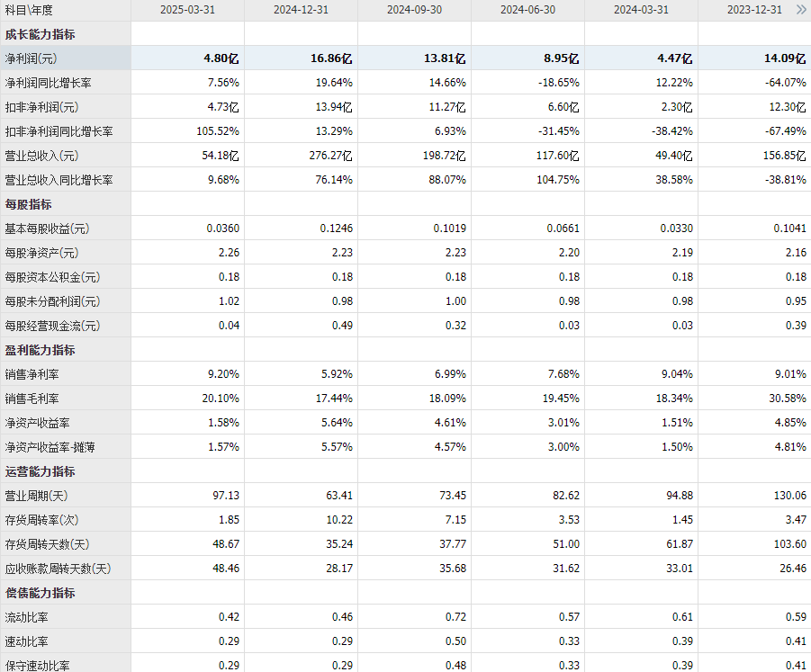The image size is (811, 672).
Task: Select the 2025-03-31 column header
Action: click(187, 10)
